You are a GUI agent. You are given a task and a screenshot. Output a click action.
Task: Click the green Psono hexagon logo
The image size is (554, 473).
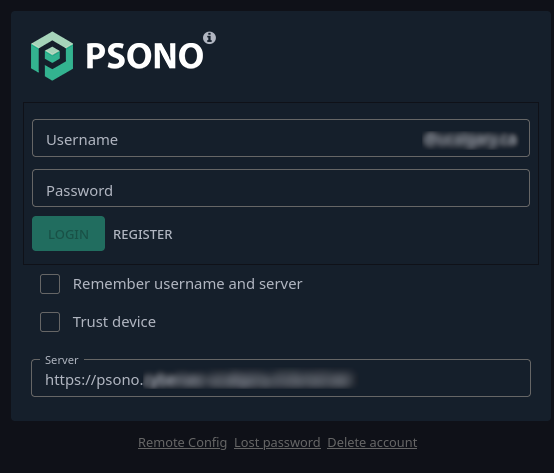coord(52,56)
